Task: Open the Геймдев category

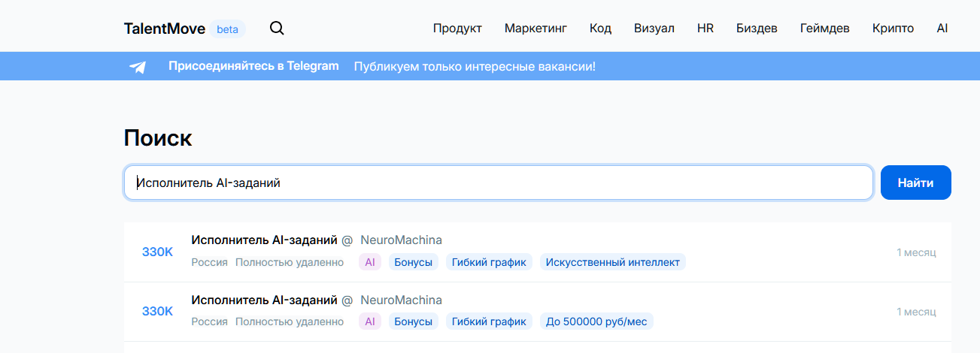Action: [x=825, y=29]
